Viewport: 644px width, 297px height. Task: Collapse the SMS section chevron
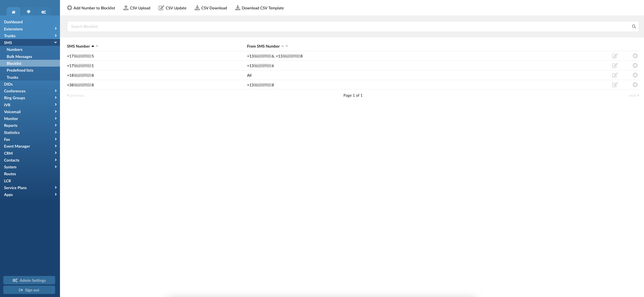(55, 42)
